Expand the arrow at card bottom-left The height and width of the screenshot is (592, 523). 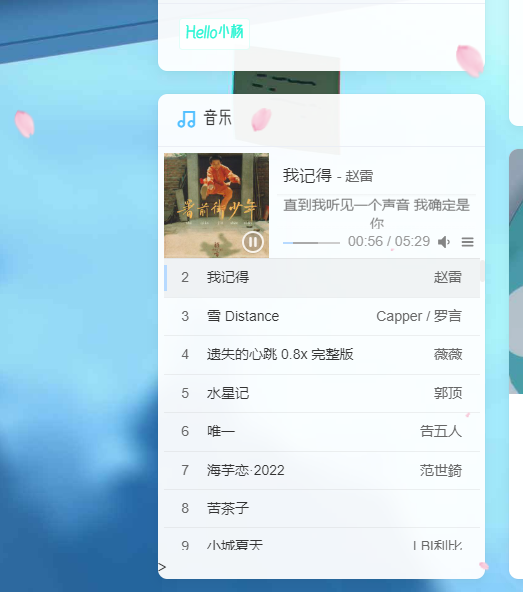(162, 567)
